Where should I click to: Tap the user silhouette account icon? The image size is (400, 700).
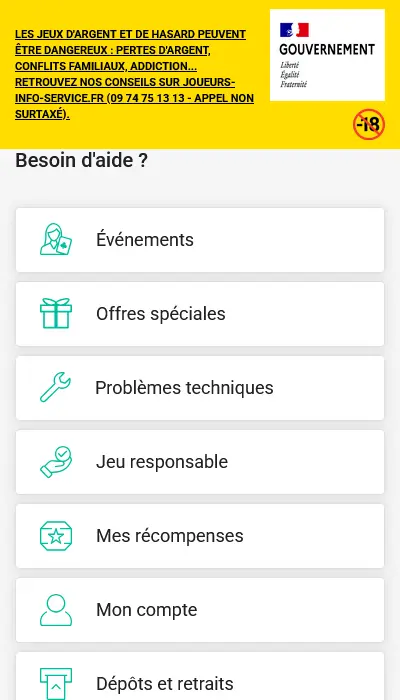pos(56,610)
